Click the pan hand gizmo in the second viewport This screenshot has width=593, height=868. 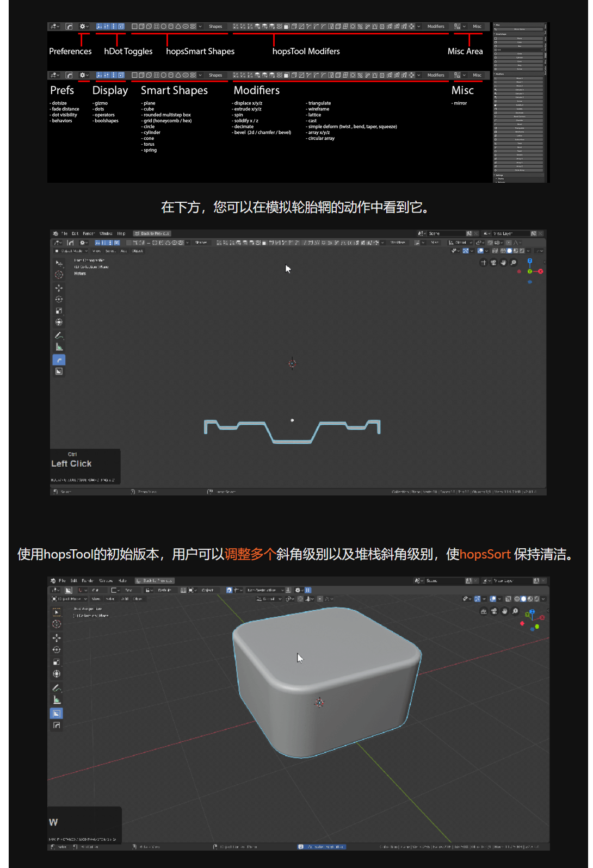505,611
